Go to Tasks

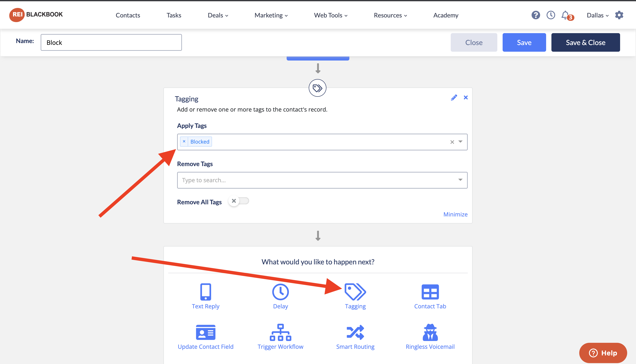[x=174, y=15]
